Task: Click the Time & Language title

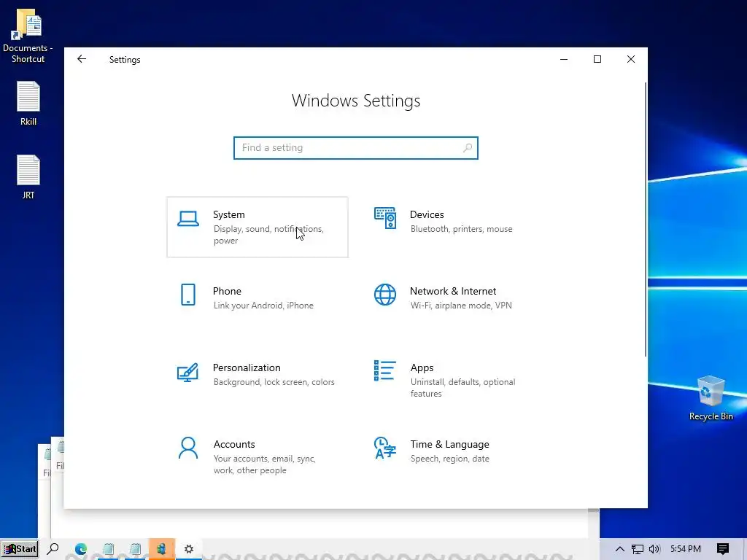Action: pos(449,444)
